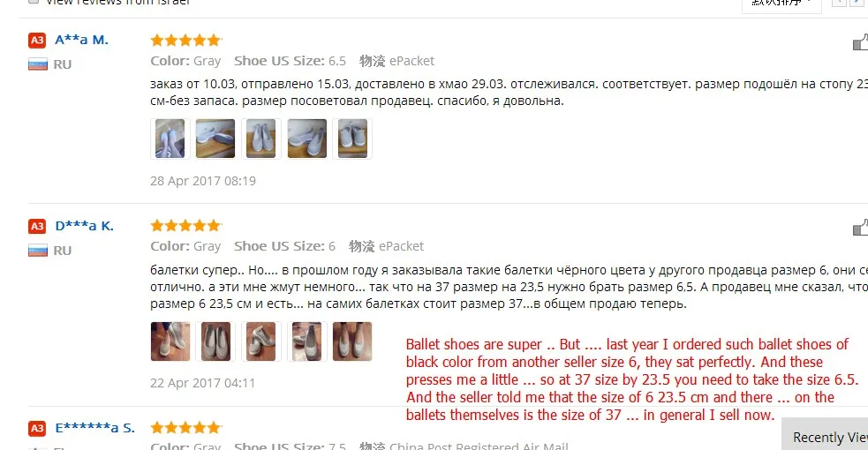Open first photo in D***a K.'s review
This screenshot has width=868, height=450.
(170, 341)
